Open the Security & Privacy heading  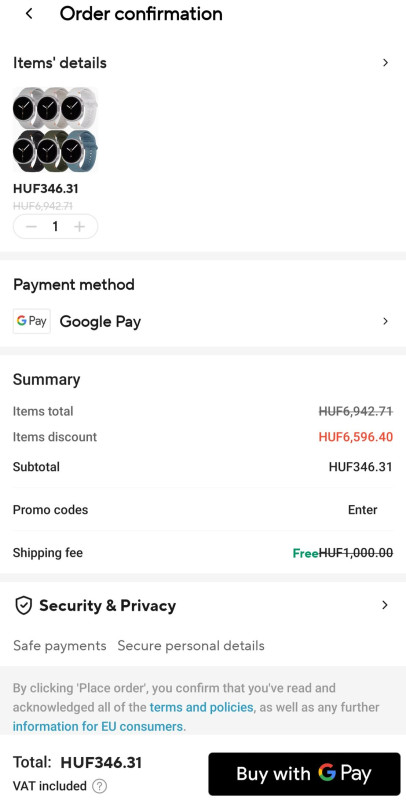click(108, 606)
